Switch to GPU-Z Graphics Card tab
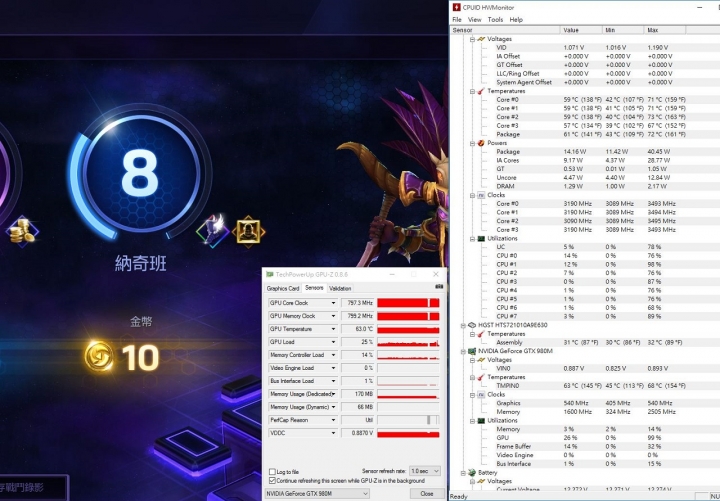The image size is (720, 501). pos(283,288)
